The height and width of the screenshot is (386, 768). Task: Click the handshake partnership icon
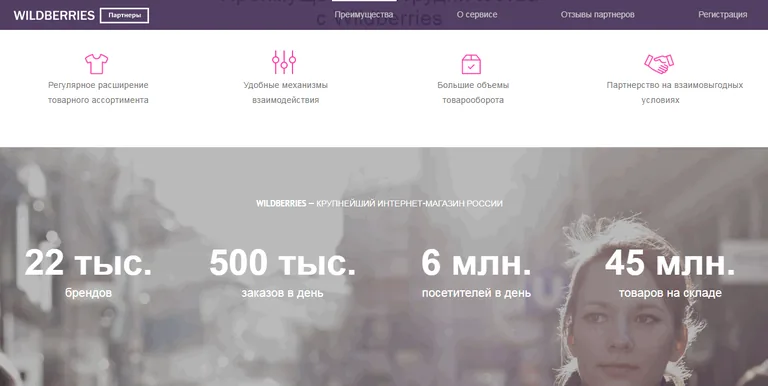[x=659, y=63]
